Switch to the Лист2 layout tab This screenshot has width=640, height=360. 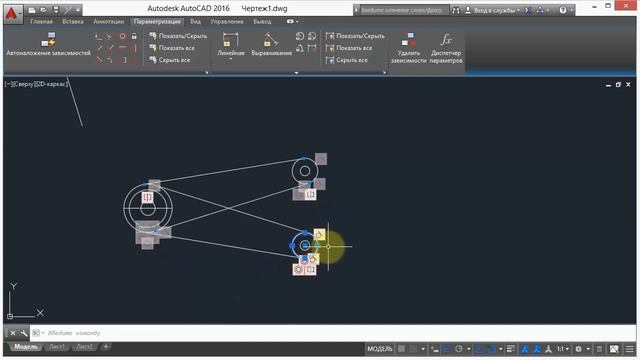[84, 347]
